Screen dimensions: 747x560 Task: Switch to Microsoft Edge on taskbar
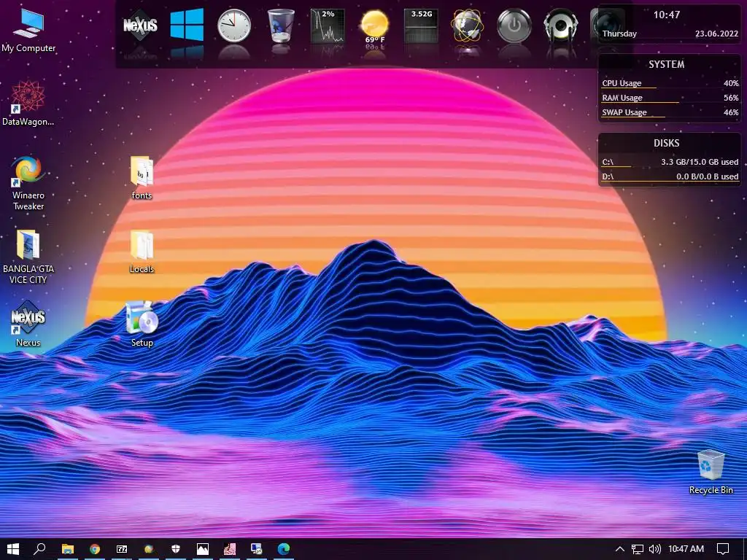(284, 549)
